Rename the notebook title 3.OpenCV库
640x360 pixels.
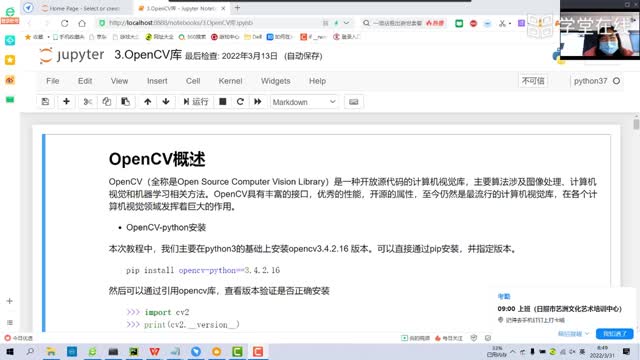coord(147,55)
